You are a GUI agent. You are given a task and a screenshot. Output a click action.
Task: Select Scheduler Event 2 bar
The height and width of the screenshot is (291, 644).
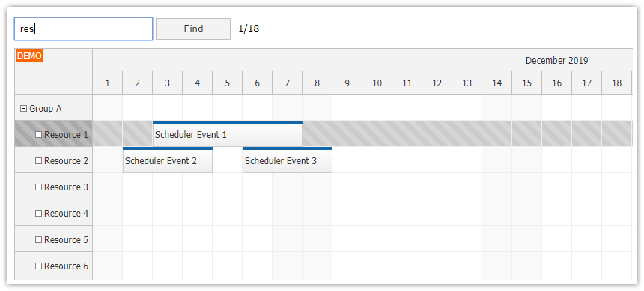coord(168,160)
